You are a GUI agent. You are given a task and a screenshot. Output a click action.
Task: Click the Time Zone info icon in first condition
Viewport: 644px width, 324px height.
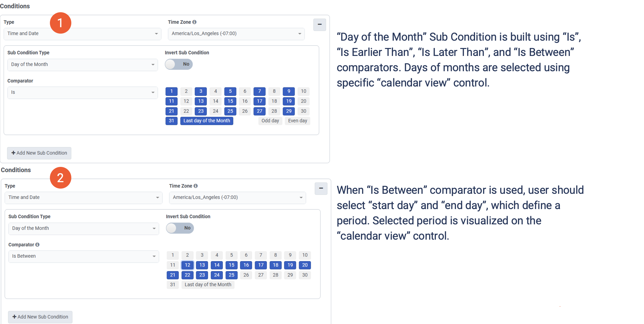point(194,22)
